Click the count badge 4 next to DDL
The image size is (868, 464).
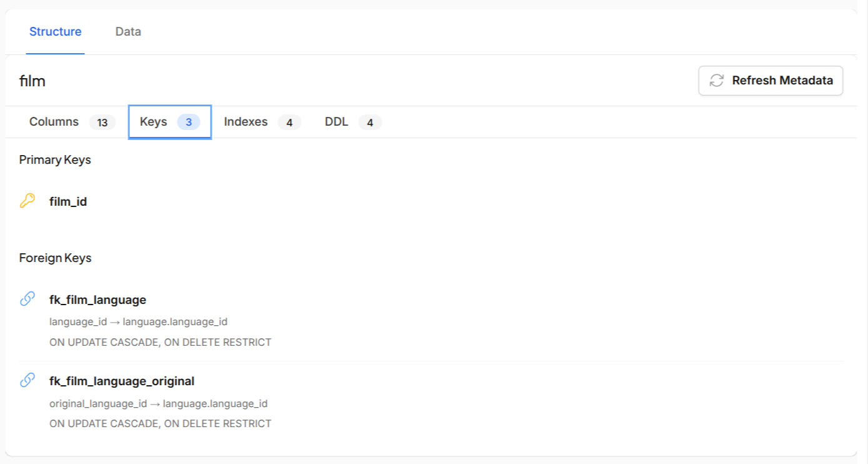370,123
